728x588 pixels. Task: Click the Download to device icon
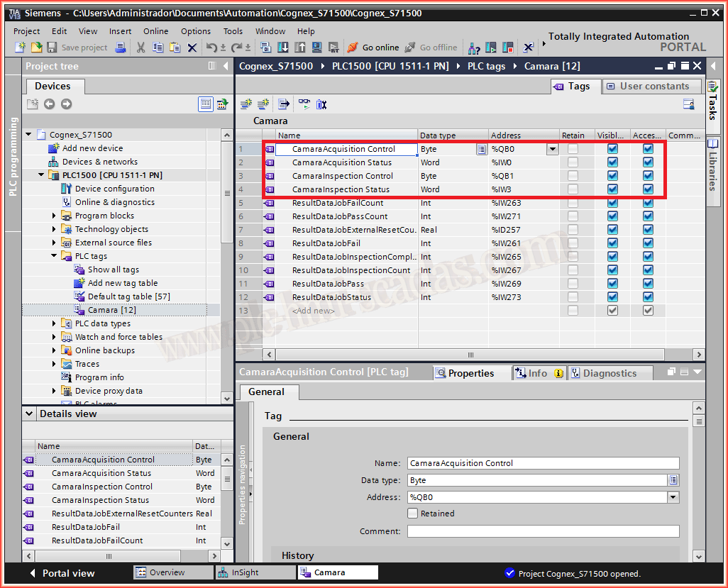(x=283, y=48)
